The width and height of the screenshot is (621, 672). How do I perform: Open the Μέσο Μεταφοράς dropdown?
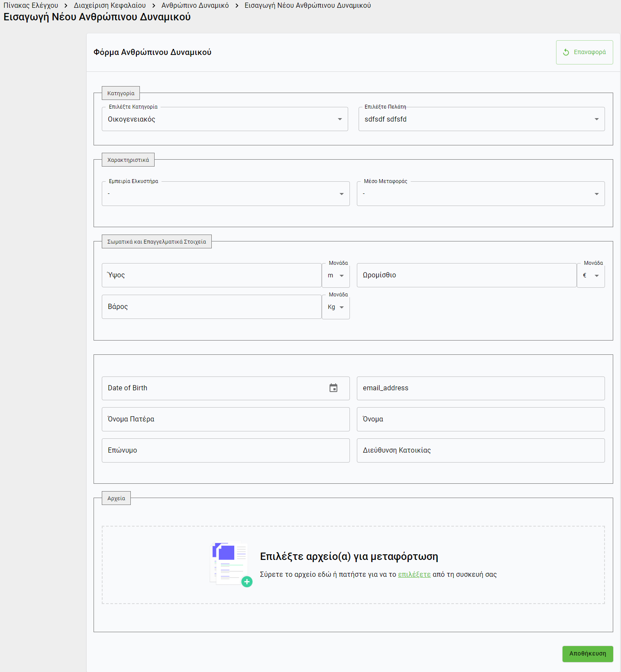[480, 194]
